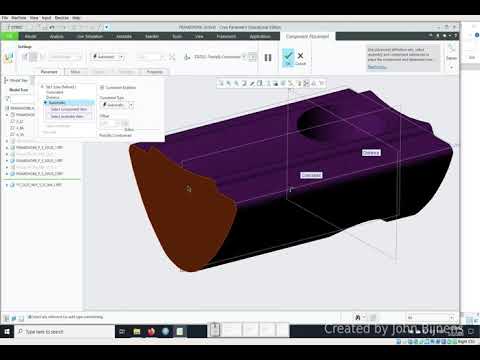The height and width of the screenshot is (360, 480).
Task: Toggle the manual placement option in dashboard
Action: click(x=33, y=57)
